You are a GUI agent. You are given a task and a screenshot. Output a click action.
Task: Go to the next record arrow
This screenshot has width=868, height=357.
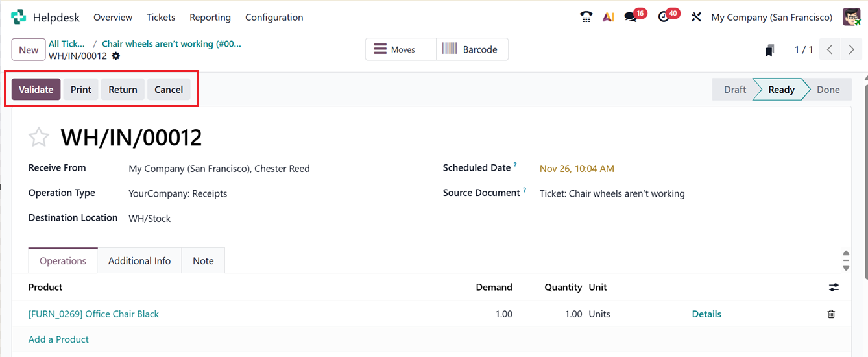[851, 50]
